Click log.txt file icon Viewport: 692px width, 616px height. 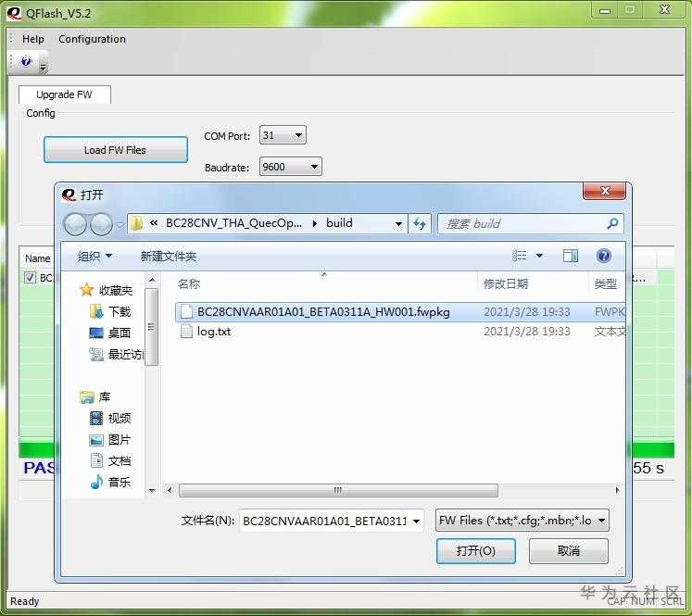click(186, 331)
